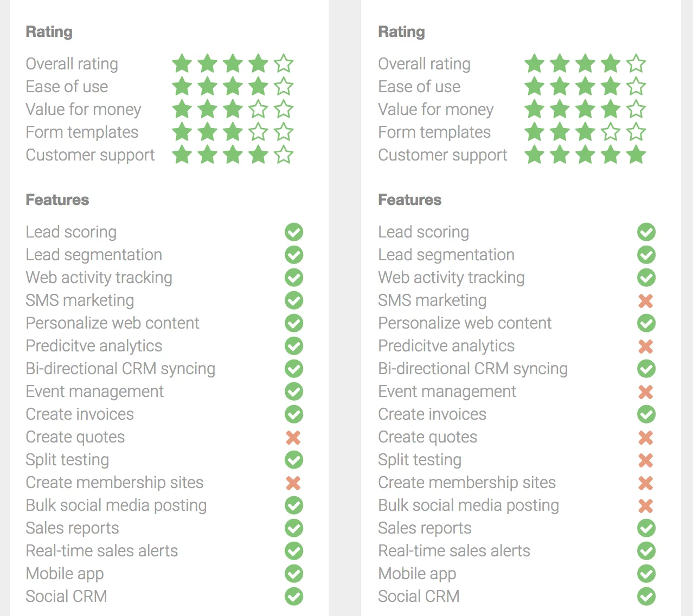This screenshot has height=616, width=693.
Task: Click left column's Lead scoring checkmark
Action: 294,232
